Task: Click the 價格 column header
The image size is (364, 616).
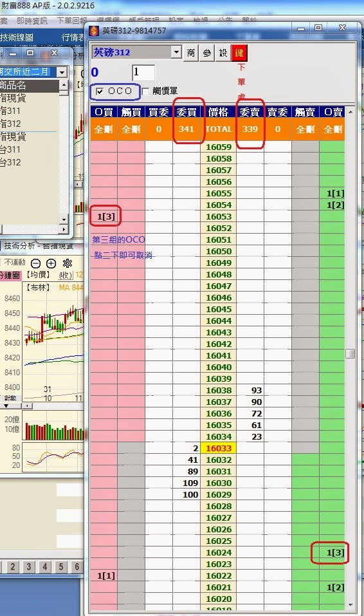Action: click(218, 112)
